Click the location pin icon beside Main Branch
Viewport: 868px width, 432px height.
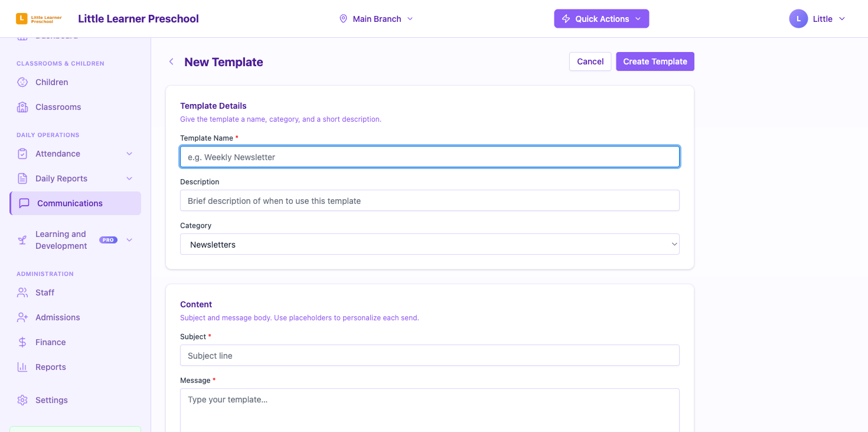click(343, 19)
